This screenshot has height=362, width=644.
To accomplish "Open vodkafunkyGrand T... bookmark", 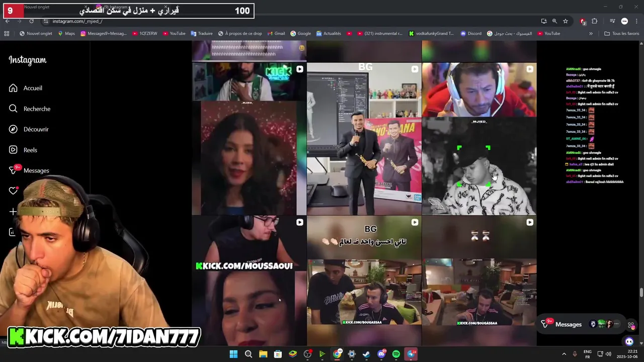I will click(431, 34).
